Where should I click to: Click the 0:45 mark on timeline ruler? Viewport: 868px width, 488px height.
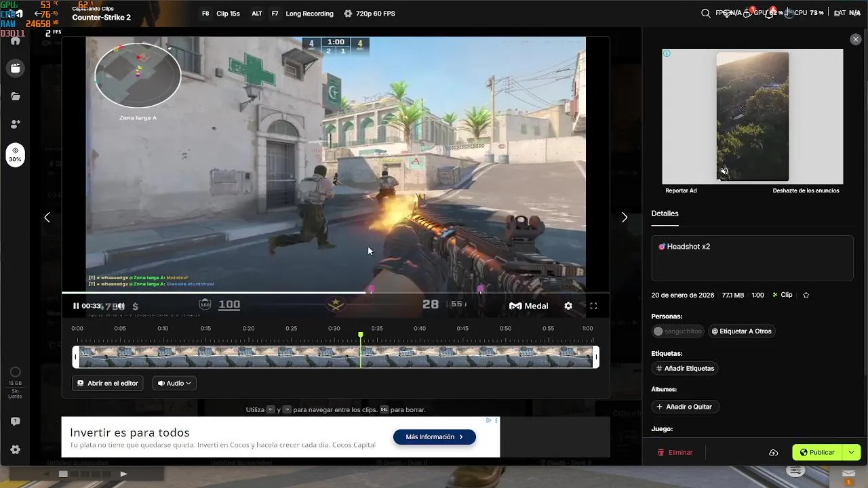462,329
